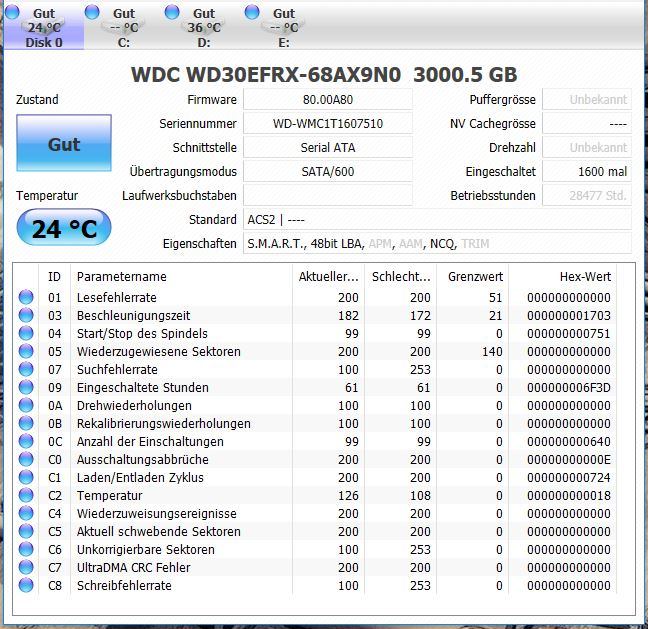Click the status orb for Aktuell schwebende Sektoren
648x629 pixels.
tap(26, 531)
